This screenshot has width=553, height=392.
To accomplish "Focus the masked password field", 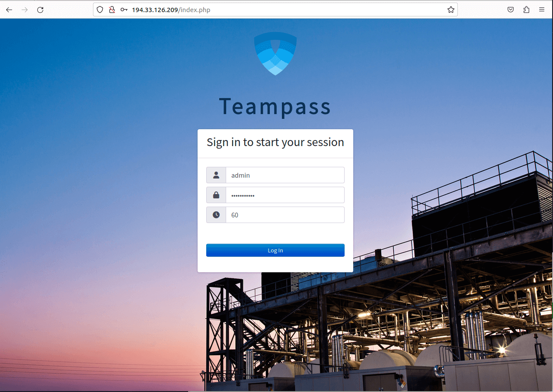I will tap(285, 195).
